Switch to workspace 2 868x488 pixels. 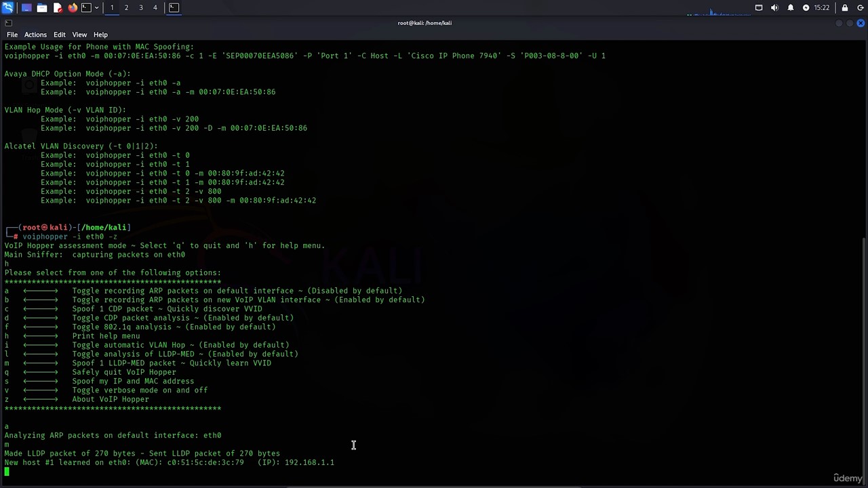pyautogui.click(x=126, y=7)
